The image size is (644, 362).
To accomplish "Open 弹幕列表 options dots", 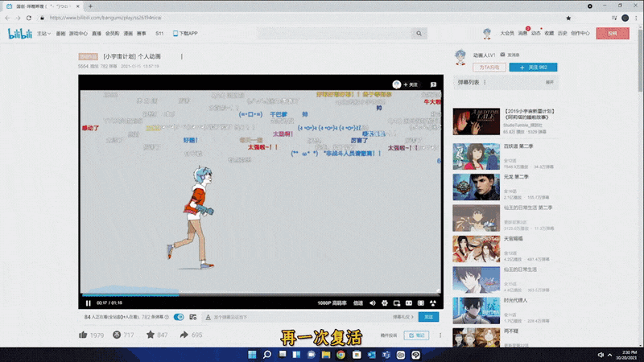I will [485, 83].
